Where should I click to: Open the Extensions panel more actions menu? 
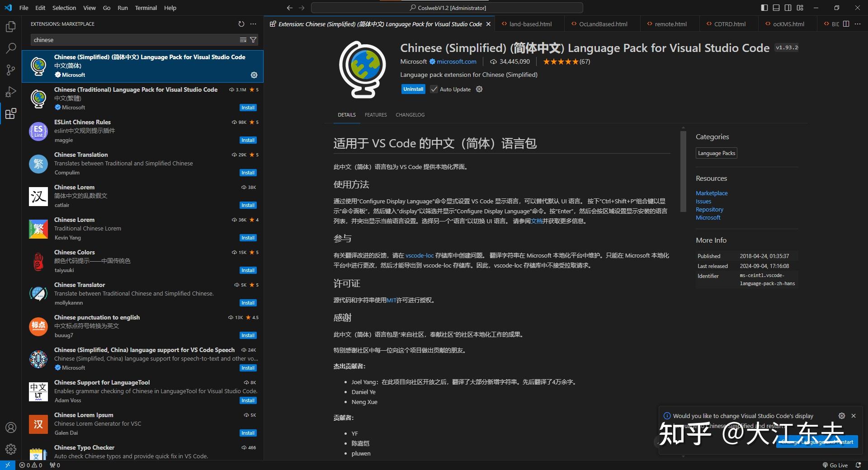click(253, 24)
